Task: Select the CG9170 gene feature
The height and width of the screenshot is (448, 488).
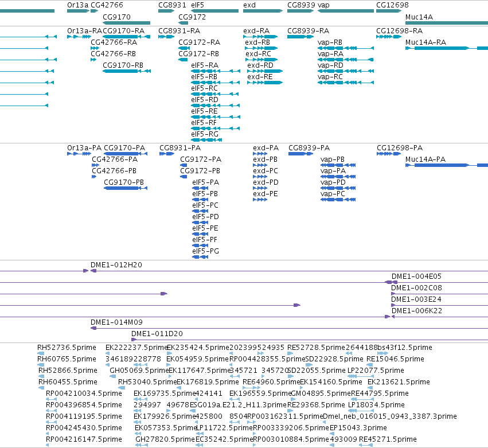Action: pos(126,23)
